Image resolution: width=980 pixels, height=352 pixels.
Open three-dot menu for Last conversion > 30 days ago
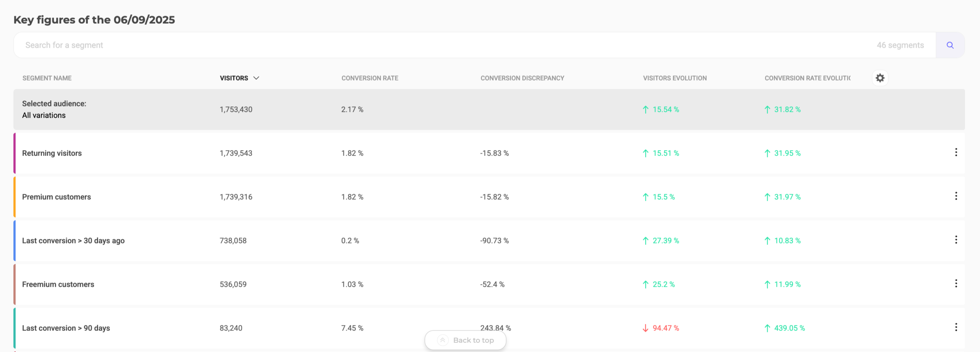tap(955, 240)
